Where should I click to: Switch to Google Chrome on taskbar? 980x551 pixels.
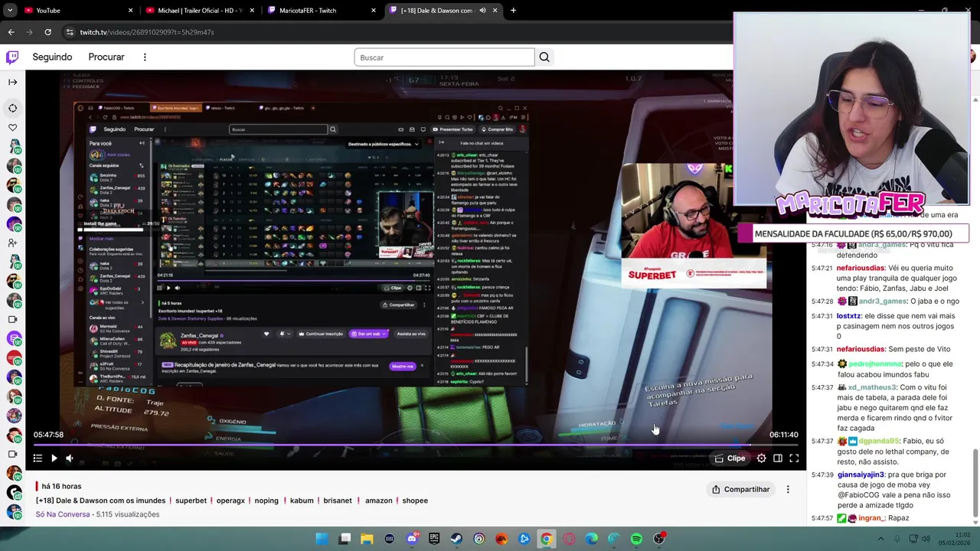[546, 539]
